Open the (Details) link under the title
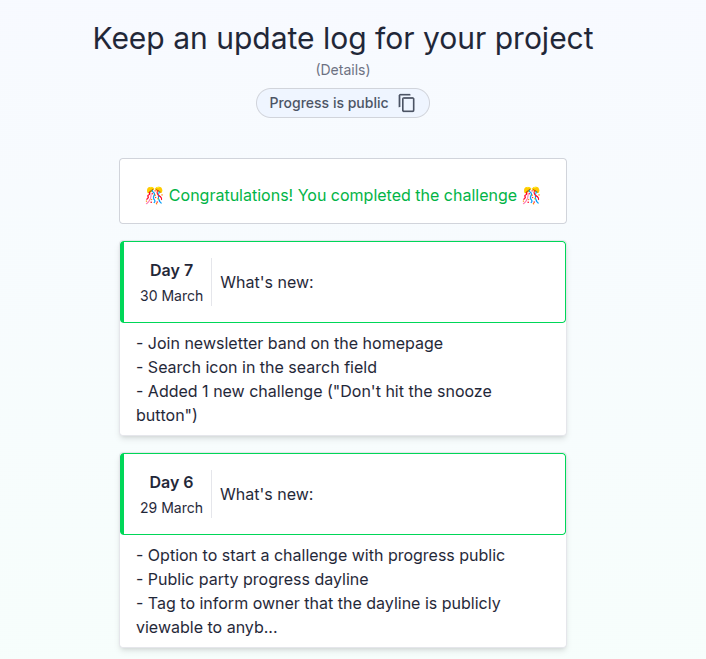This screenshot has height=659, width=706. tap(343, 70)
